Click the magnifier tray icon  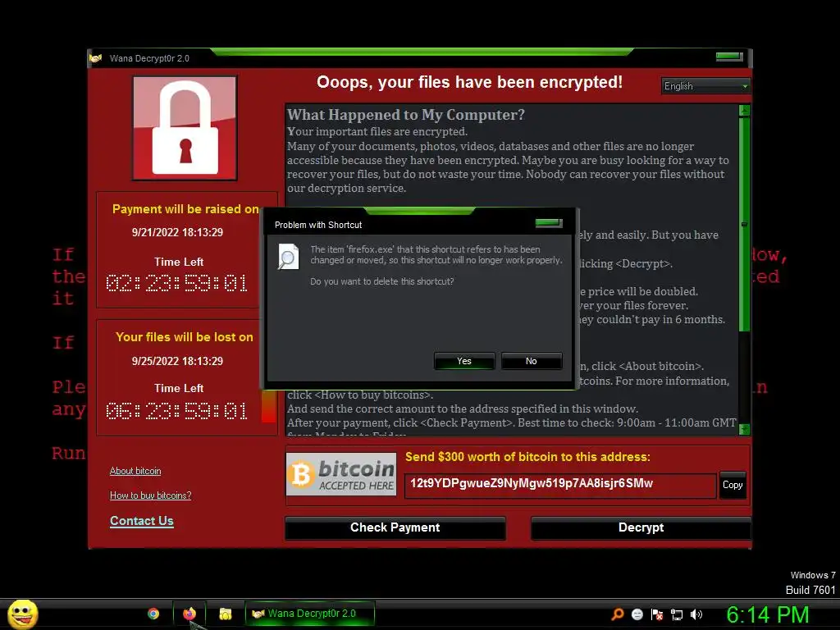pyautogui.click(x=618, y=614)
